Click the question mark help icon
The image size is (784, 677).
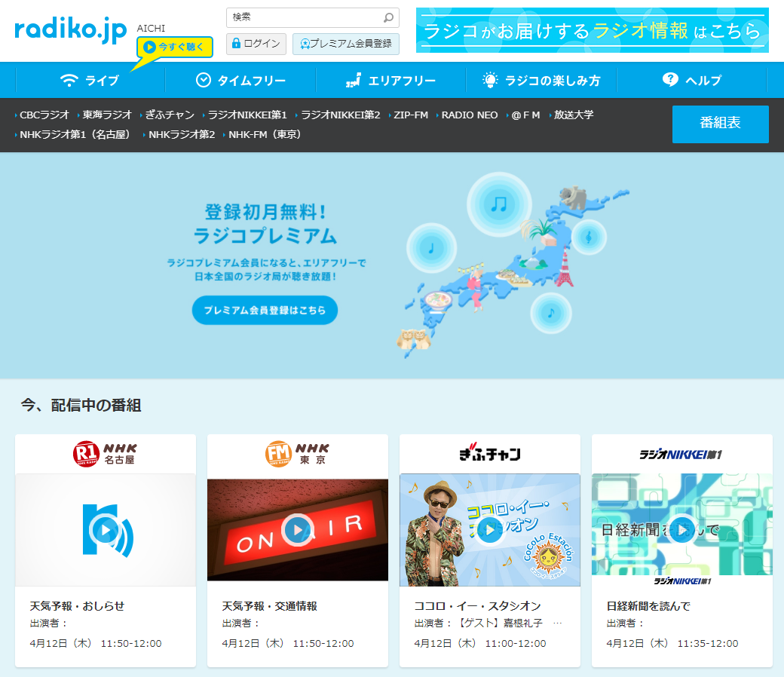tap(670, 79)
